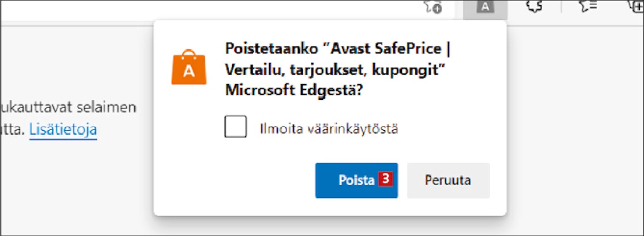
Task: Click the orange Avast shopping bag icon
Action: point(189,67)
